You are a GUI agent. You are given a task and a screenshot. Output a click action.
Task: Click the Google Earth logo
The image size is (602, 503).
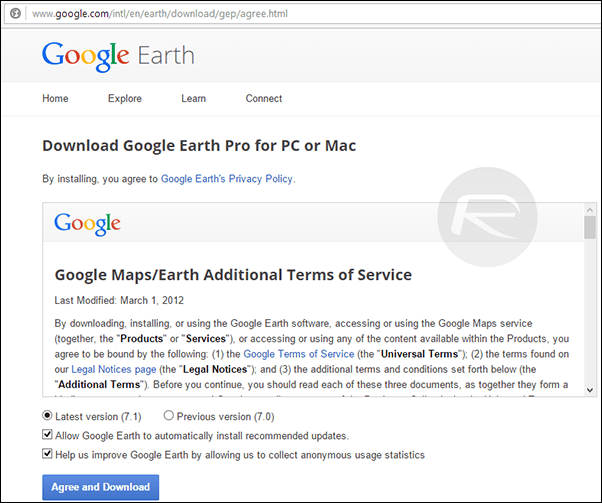point(118,57)
